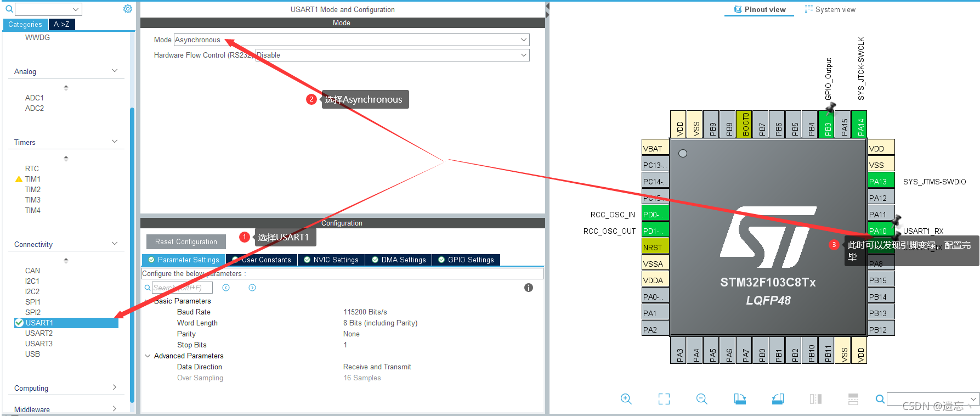Screen dimensions: 980x416
Task: Click the Baud Rate value 115200 Bits/s
Action: [x=365, y=312]
